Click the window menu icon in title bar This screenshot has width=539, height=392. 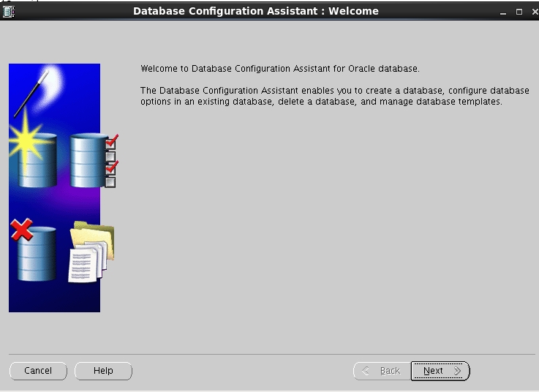click(x=8, y=12)
